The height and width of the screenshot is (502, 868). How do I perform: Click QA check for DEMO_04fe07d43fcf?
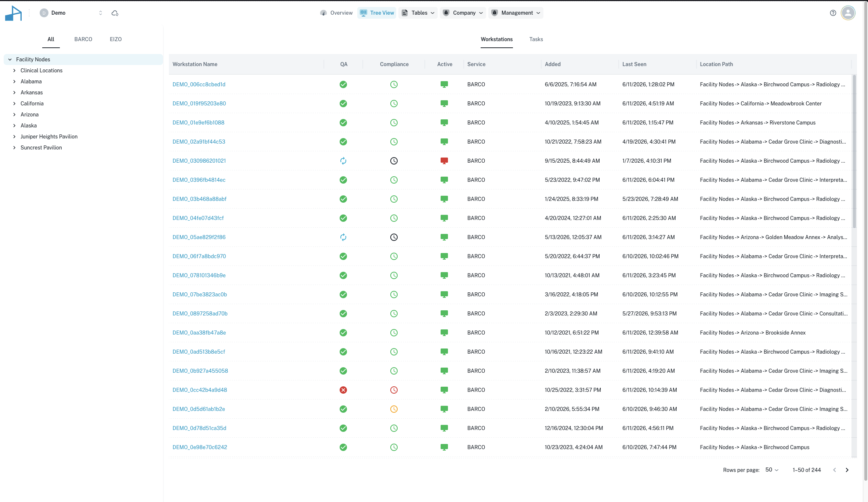343,218
